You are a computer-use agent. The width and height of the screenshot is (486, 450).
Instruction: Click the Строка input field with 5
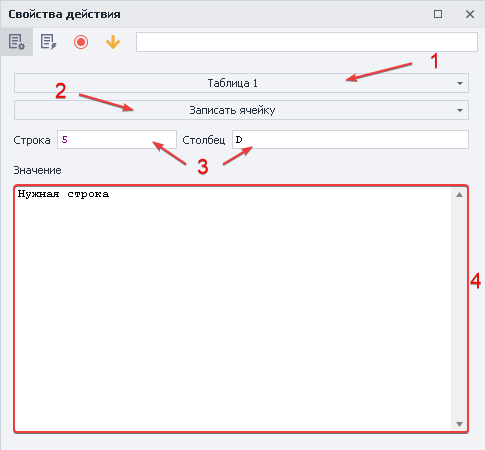[117, 140]
